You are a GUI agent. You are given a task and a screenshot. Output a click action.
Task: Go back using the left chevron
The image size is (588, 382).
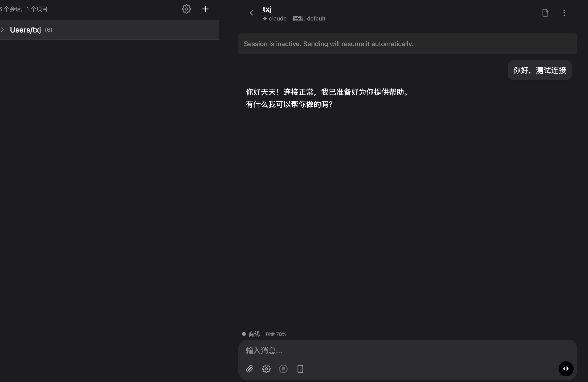click(251, 13)
